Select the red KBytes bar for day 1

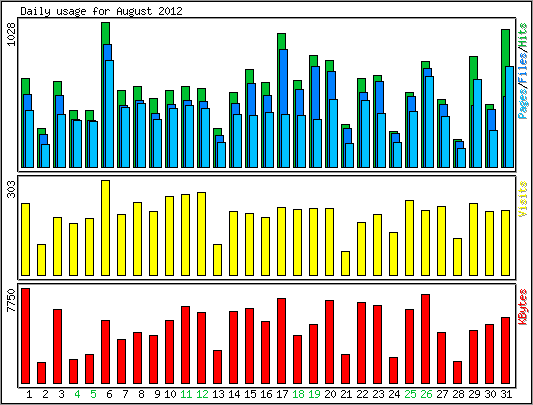coord(25,336)
